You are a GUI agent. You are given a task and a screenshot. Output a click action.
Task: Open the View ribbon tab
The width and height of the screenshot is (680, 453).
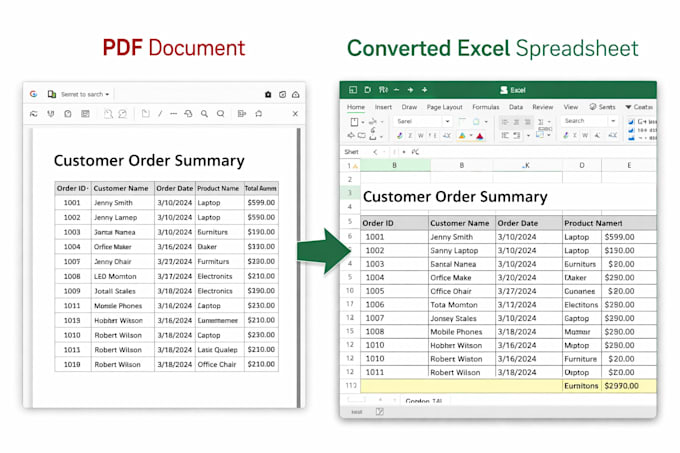[x=571, y=107]
